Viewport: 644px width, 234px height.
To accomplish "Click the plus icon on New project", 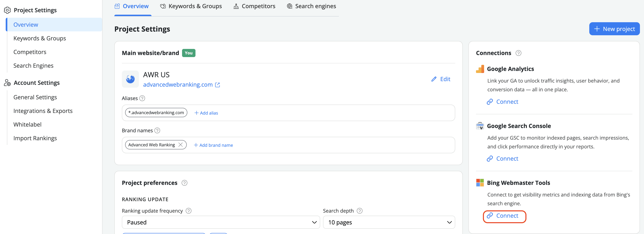I will tap(597, 29).
